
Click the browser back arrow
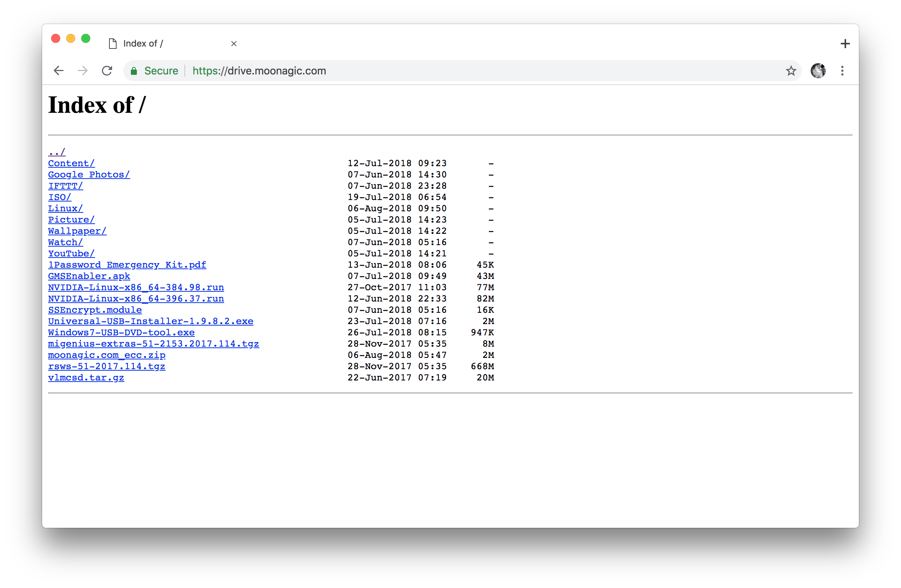pos(59,71)
